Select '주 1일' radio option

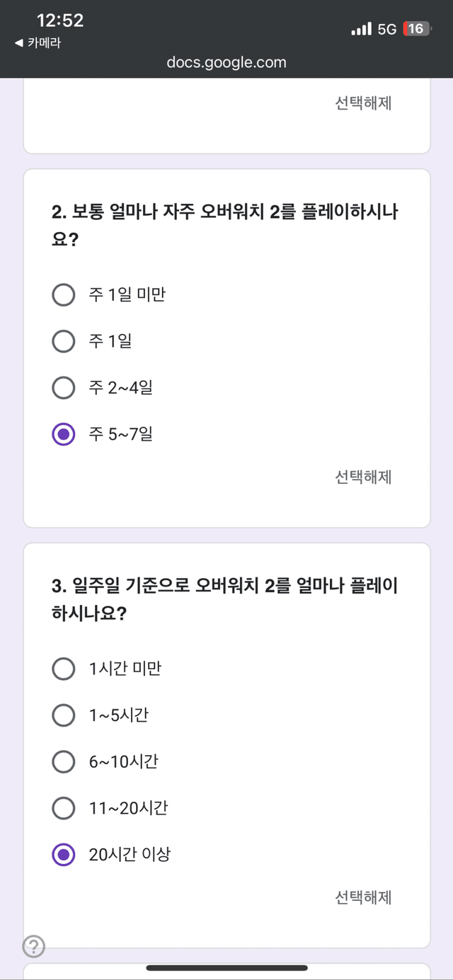[x=64, y=342]
